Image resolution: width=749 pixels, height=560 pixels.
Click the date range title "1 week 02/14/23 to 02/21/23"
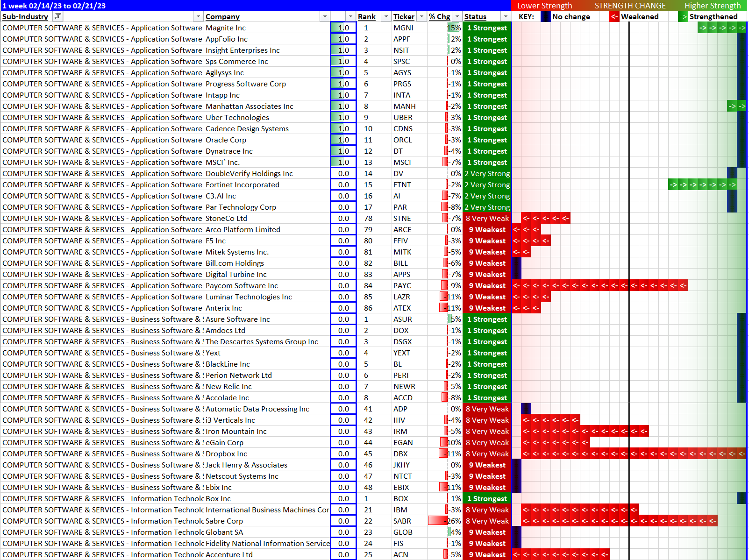[x=54, y=6]
